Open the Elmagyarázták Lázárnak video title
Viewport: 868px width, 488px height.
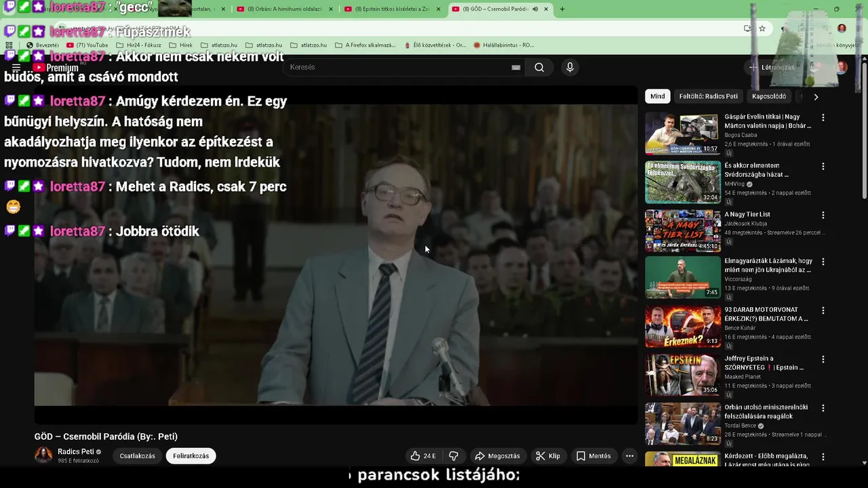[768, 265]
